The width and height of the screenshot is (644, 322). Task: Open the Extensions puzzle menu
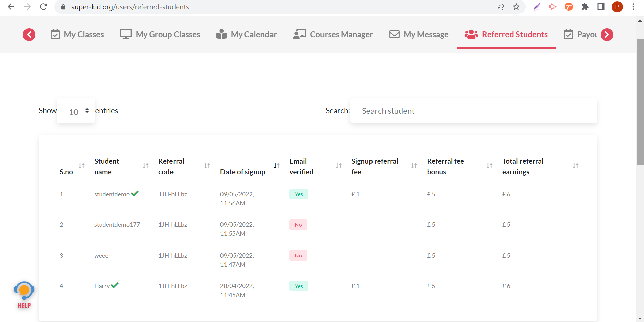[x=585, y=7]
